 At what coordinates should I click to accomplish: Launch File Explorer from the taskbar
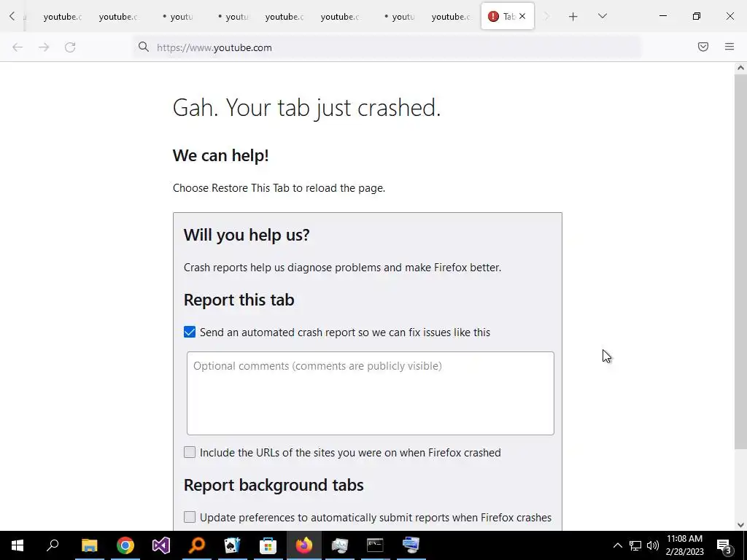point(89,545)
